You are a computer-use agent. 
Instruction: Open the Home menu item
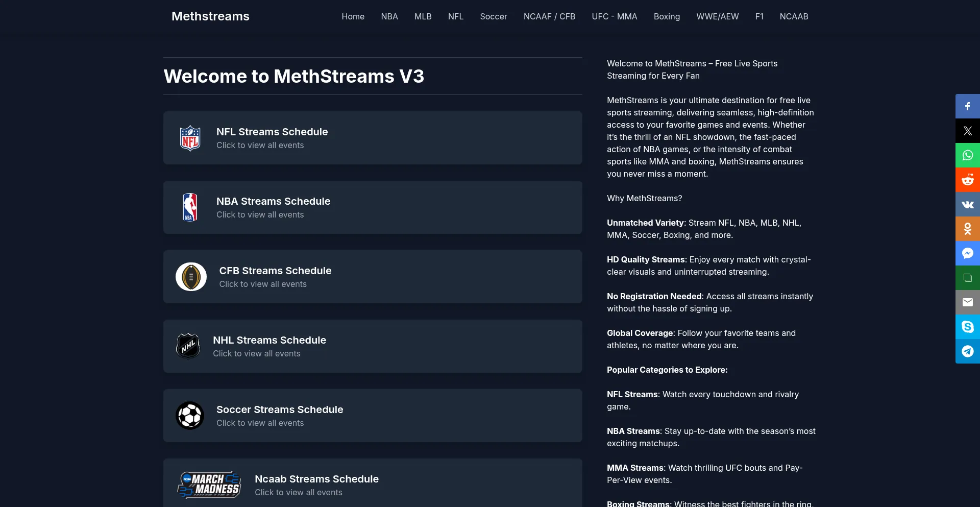(353, 16)
